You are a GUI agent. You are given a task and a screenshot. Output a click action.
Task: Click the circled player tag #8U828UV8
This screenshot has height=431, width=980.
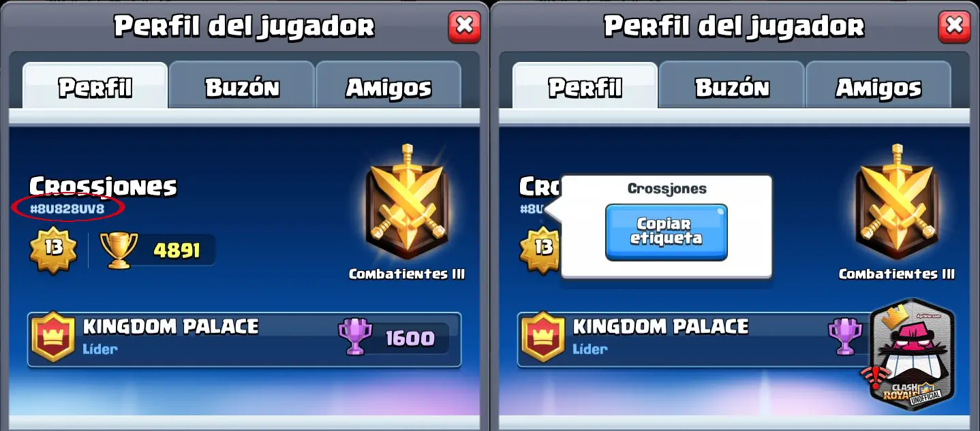click(x=67, y=209)
